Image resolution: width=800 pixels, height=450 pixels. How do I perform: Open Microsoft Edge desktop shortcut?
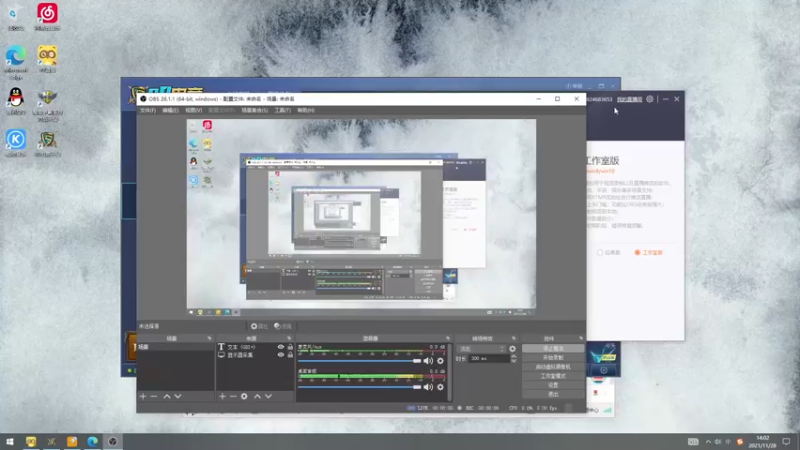[x=16, y=61]
